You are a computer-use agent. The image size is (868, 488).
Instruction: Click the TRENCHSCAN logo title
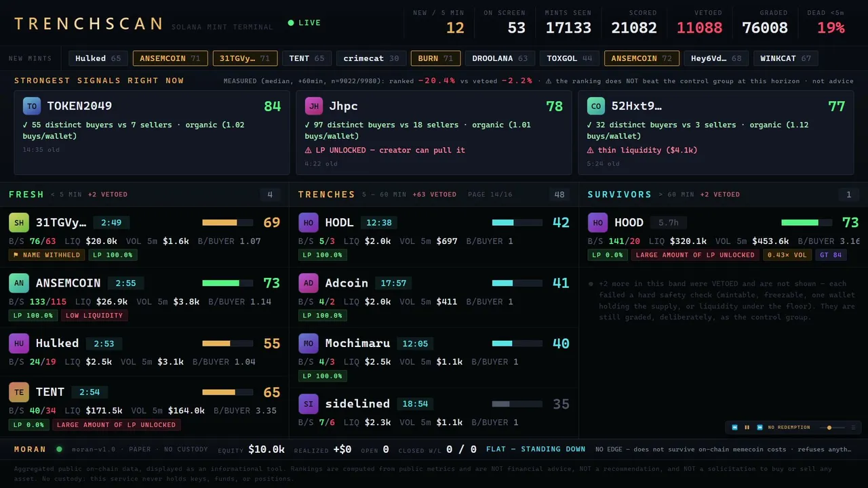(x=88, y=24)
